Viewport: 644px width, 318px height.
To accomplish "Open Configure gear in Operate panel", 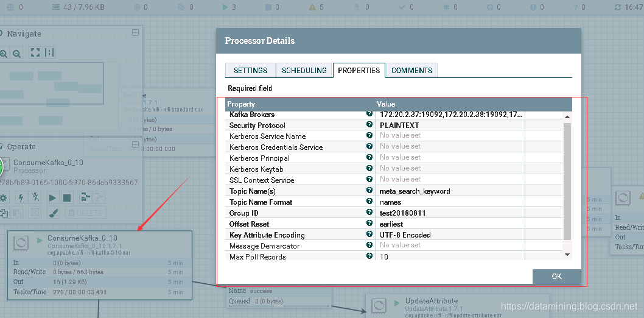I will (3, 197).
